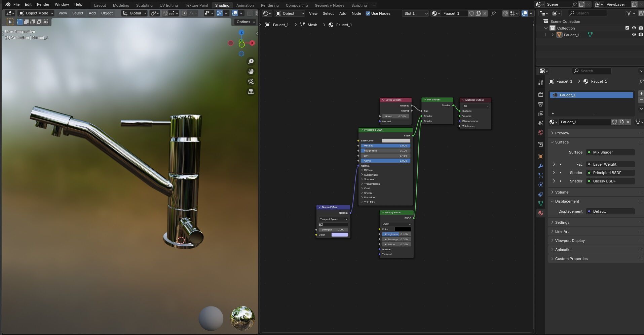Select HDRI sphere preview in viewport
This screenshot has height=335, width=644.
[242, 318]
